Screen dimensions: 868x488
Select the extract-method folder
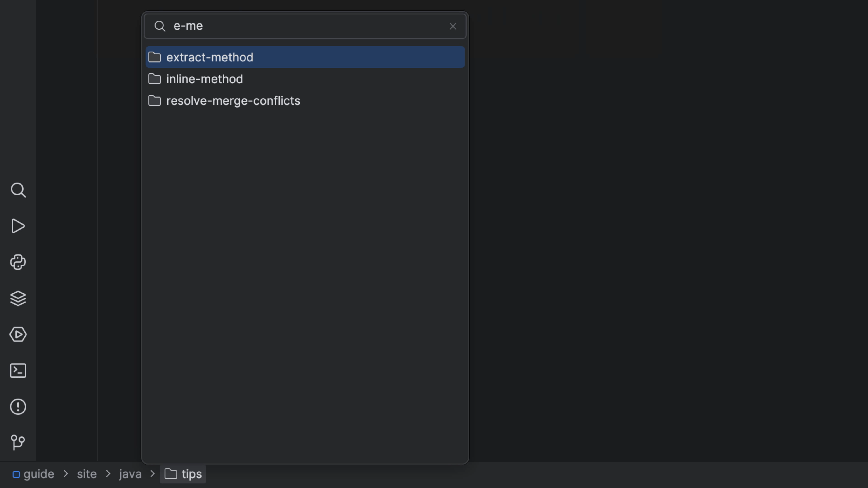click(210, 57)
